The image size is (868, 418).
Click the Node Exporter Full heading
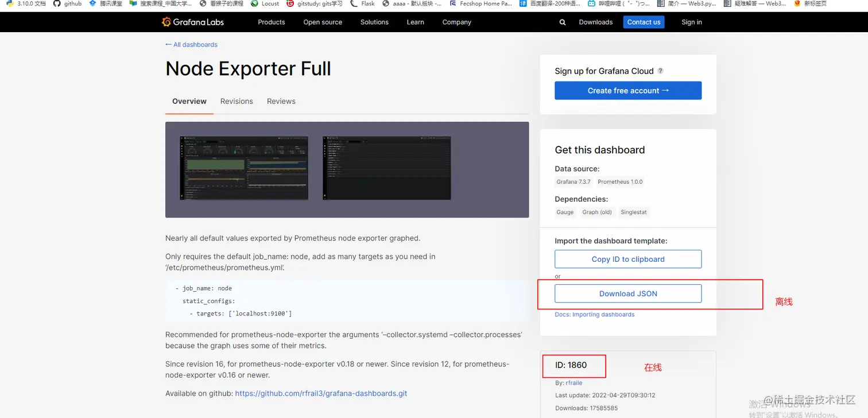coord(248,69)
